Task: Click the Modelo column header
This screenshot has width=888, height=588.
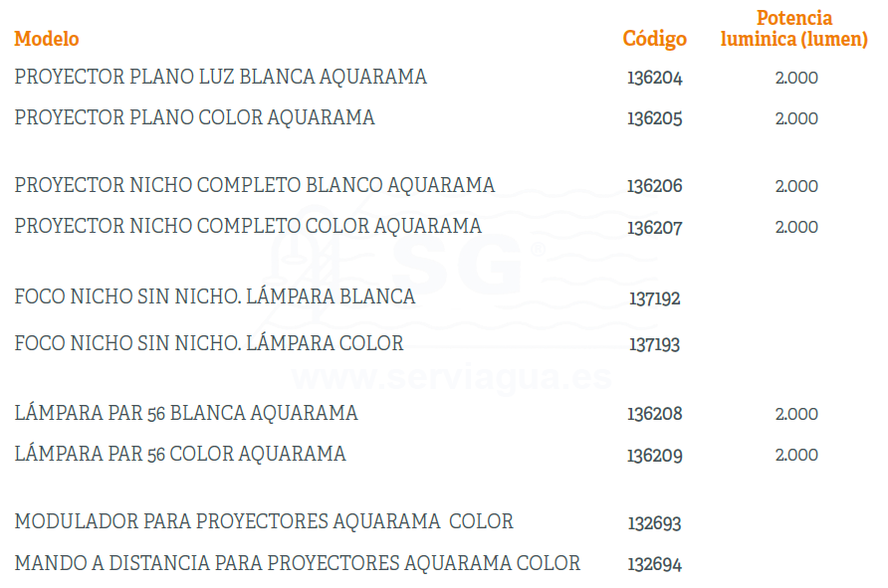Action: pyautogui.click(x=47, y=39)
